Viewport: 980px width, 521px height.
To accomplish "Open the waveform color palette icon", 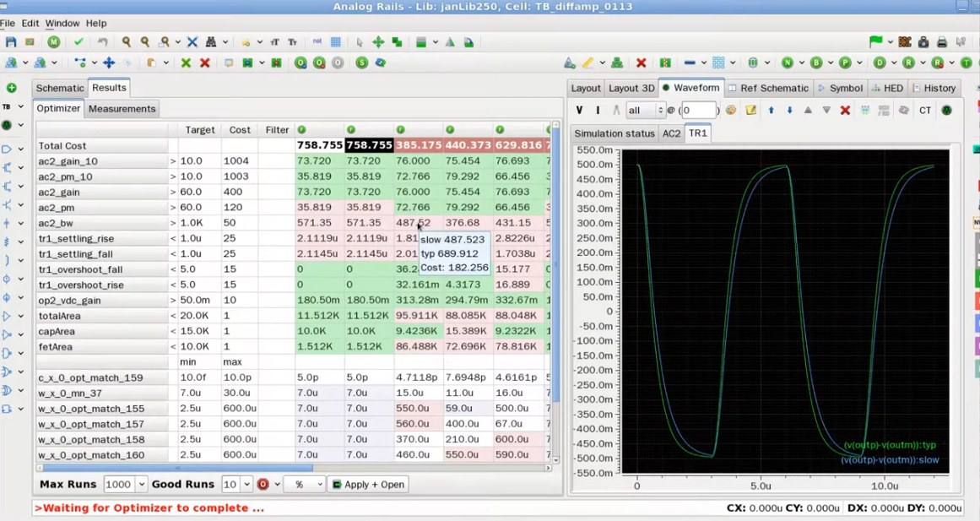I will [x=731, y=111].
